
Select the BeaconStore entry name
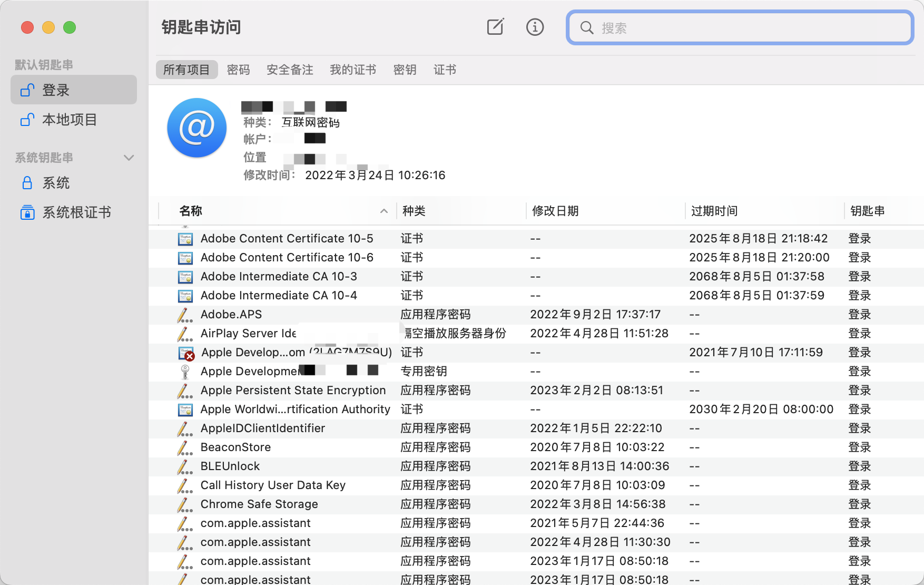coord(235,447)
